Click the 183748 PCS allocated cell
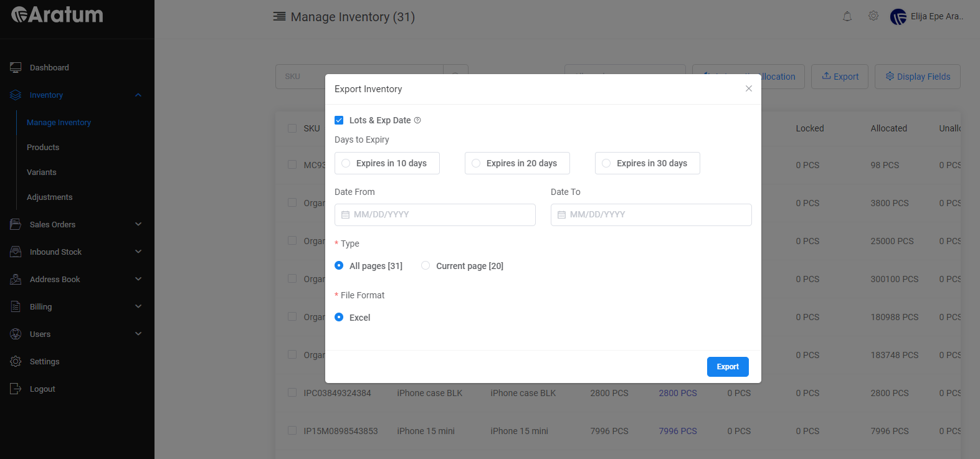 895,355
